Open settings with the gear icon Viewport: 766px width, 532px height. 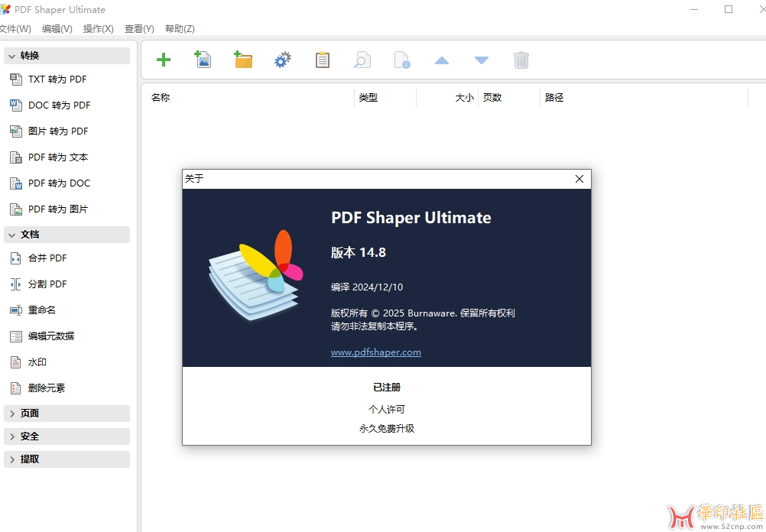[283, 60]
